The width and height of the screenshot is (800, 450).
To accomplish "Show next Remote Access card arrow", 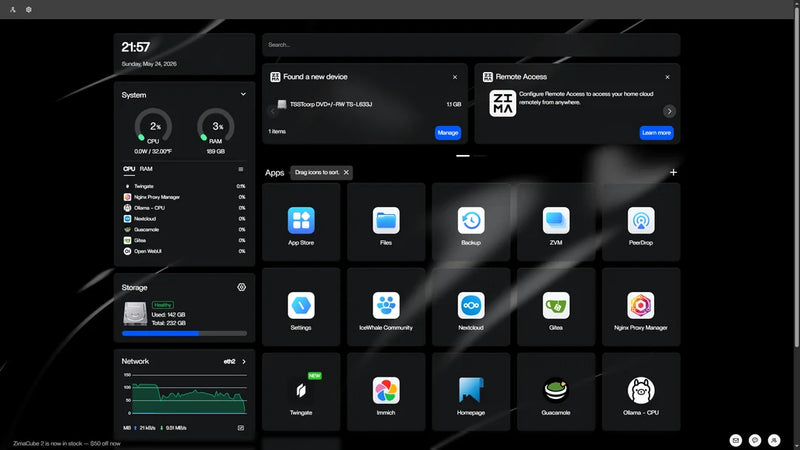I will (669, 111).
